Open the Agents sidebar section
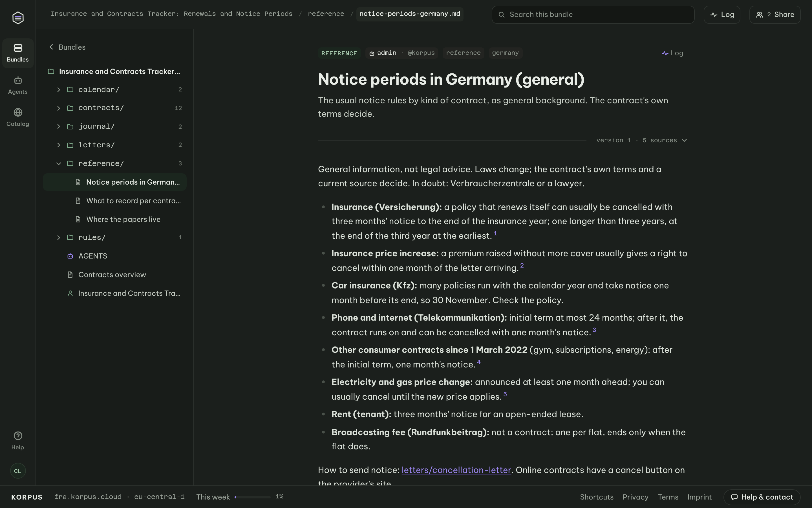This screenshot has height=508, width=812. pos(18,85)
